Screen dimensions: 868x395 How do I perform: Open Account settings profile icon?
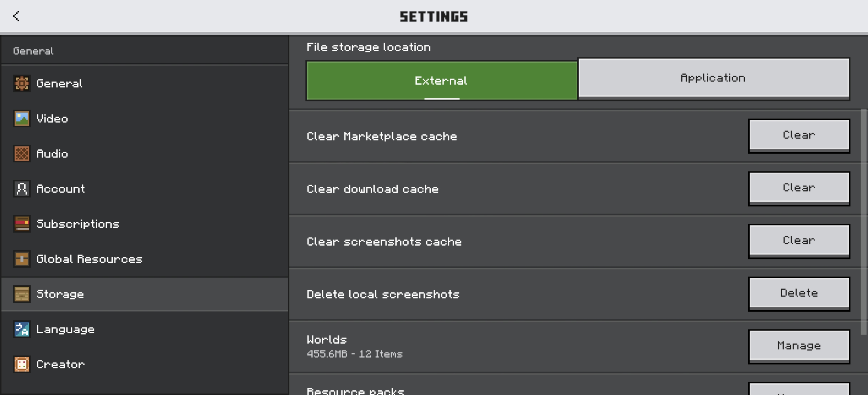22,188
